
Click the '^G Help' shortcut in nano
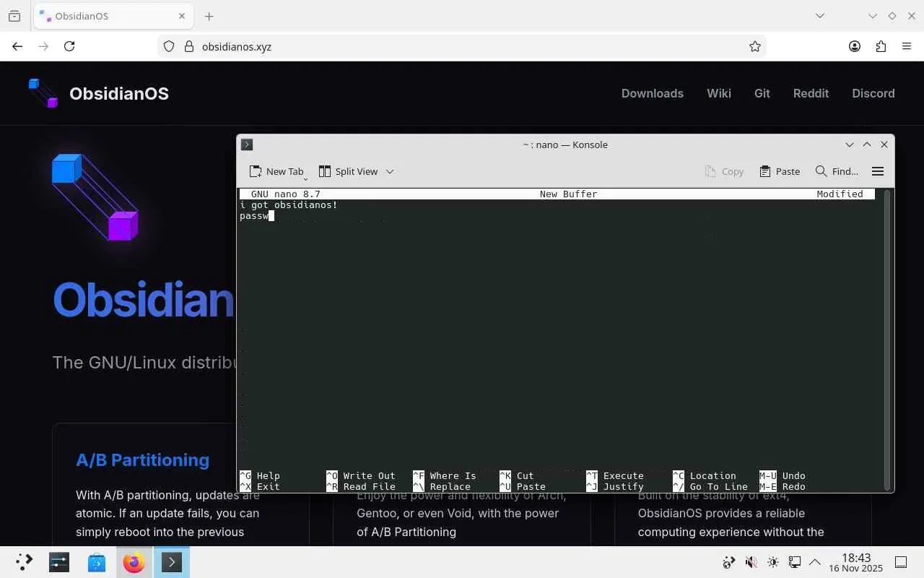click(260, 476)
